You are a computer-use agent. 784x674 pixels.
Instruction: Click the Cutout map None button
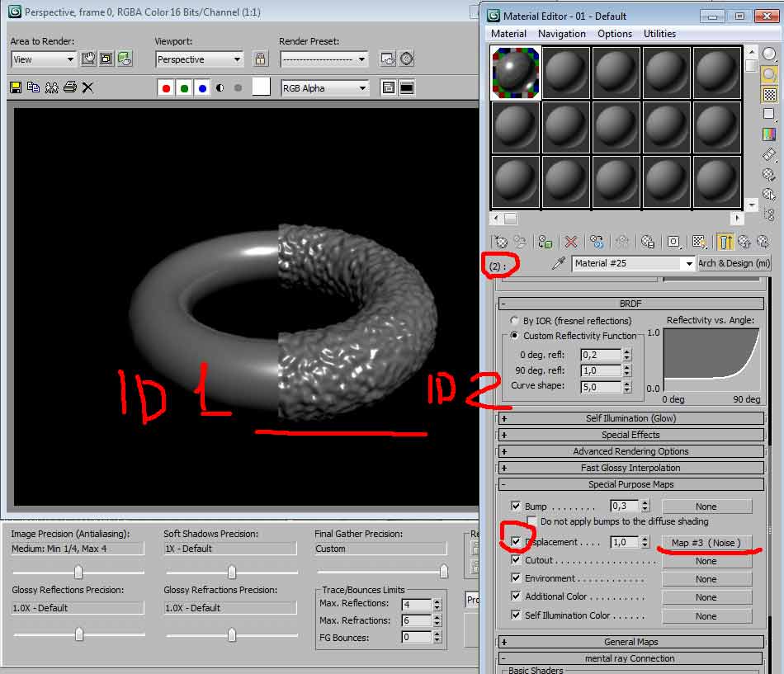706,561
